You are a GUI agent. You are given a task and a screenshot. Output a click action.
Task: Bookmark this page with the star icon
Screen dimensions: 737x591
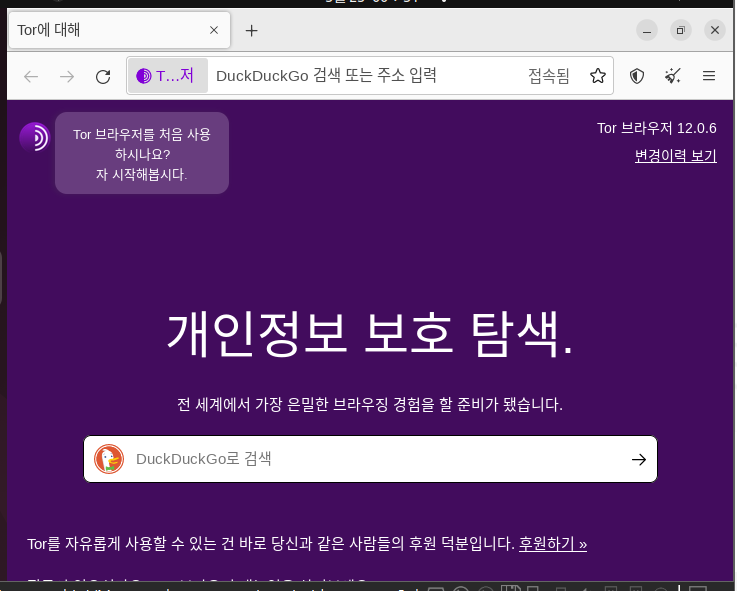(597, 76)
